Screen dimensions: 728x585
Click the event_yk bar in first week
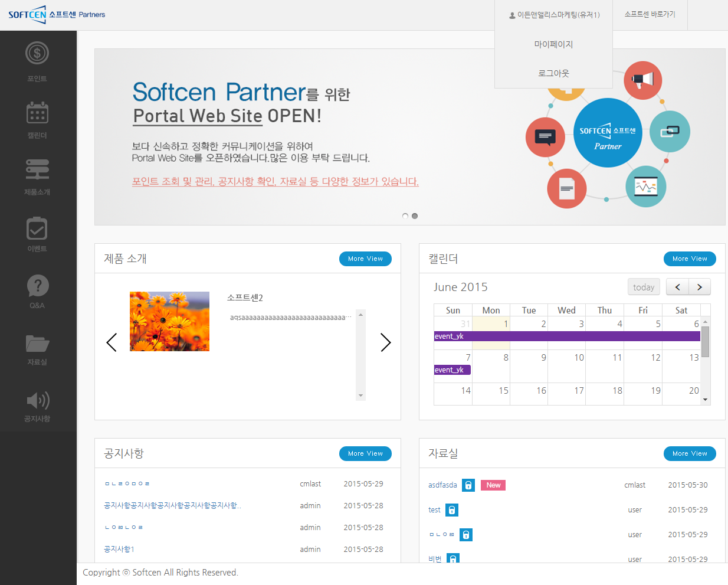click(x=567, y=336)
